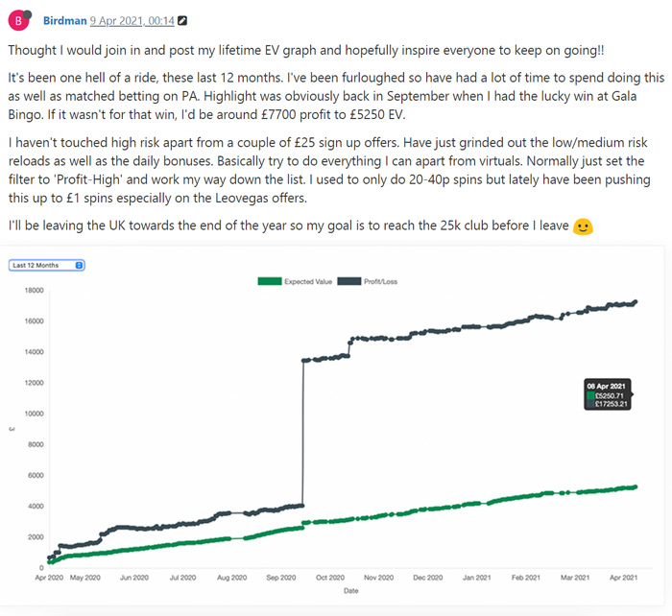Open the Birdman username link

point(64,20)
